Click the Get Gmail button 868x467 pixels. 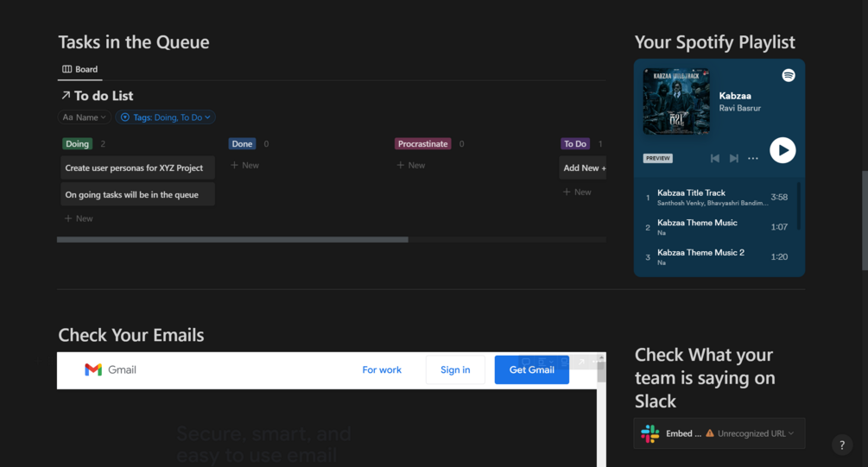tap(531, 369)
